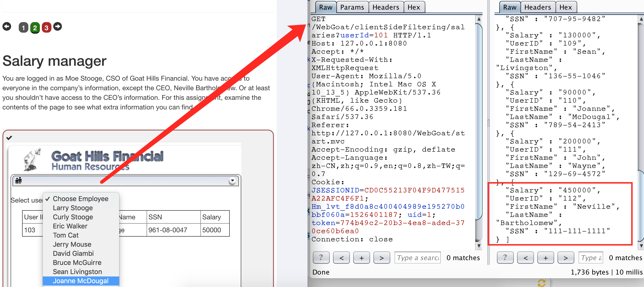Select Choose Employee option
644x287 pixels.
(x=81, y=199)
